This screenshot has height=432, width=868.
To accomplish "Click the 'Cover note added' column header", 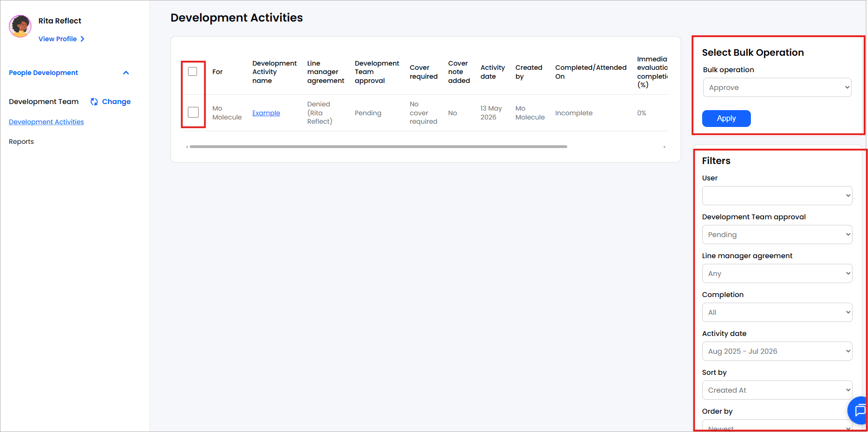I will tap(459, 72).
